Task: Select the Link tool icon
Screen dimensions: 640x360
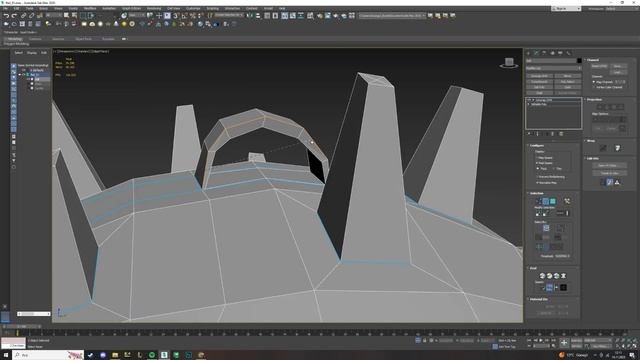Action: coord(23,16)
